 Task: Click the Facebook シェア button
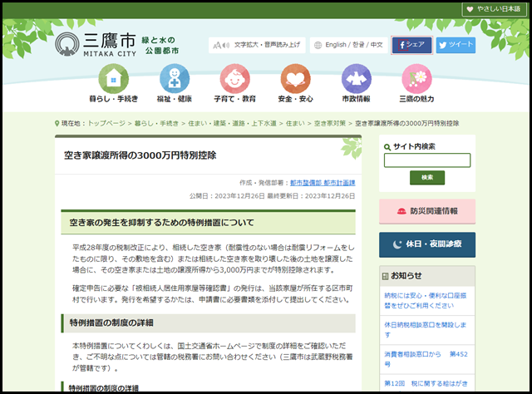click(411, 45)
